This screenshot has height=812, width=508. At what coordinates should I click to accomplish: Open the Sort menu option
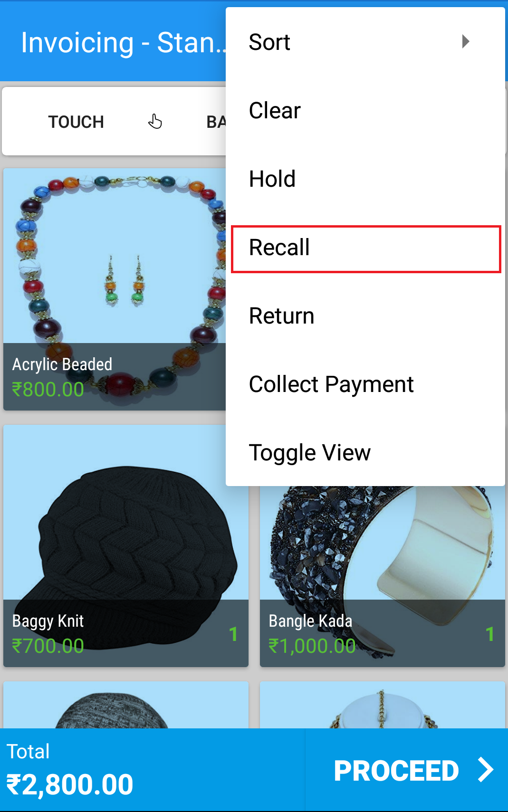coord(365,42)
